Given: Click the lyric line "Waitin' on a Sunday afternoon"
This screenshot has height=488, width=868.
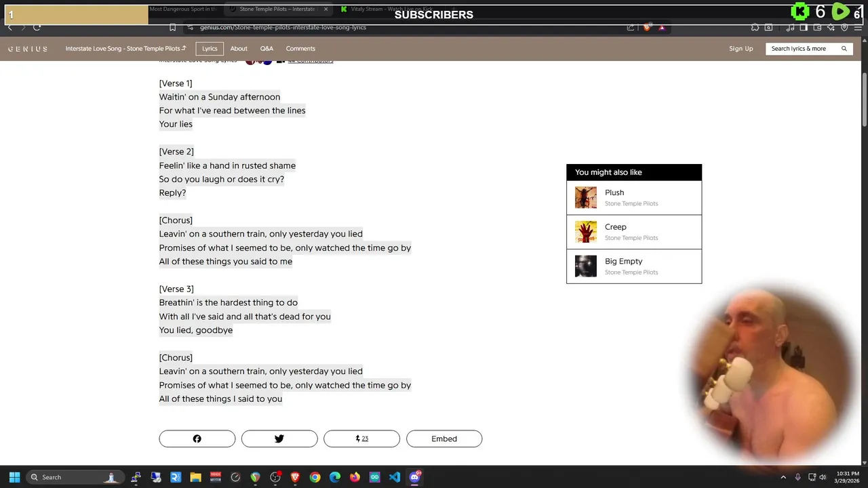Looking at the screenshot, I should point(220,97).
